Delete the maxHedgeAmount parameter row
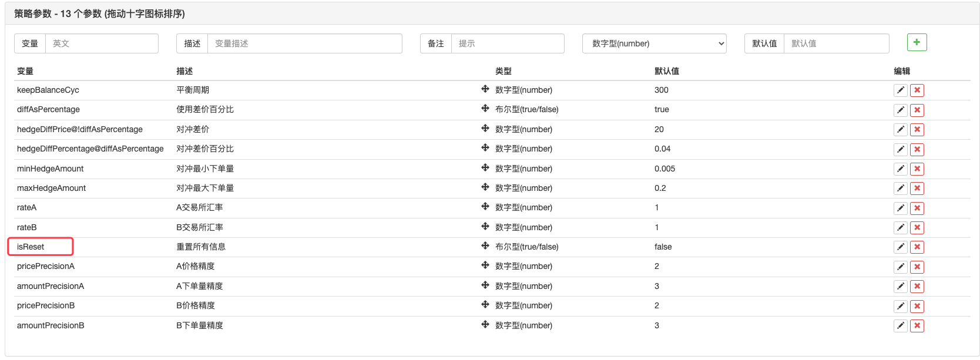This screenshot has width=980, height=360. point(917,189)
